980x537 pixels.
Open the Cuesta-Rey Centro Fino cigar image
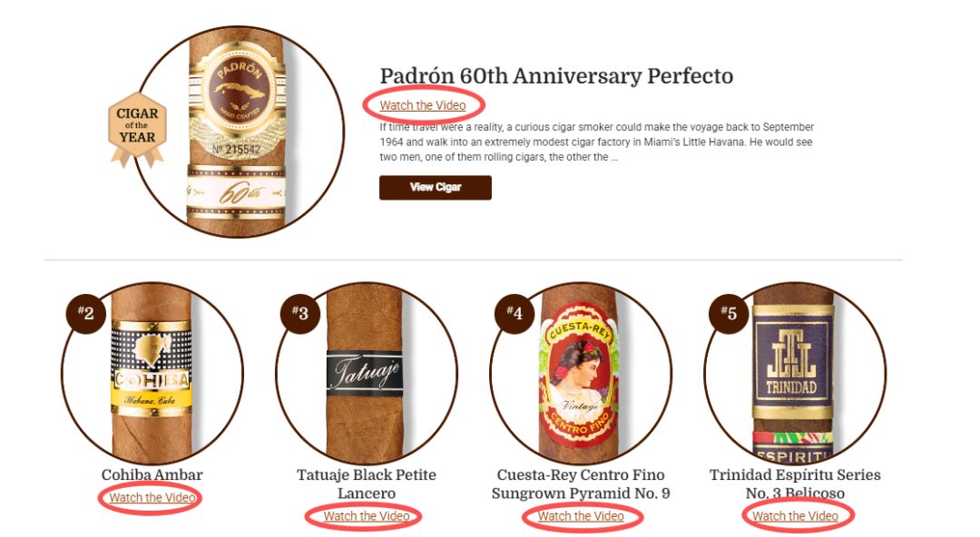tap(581, 373)
